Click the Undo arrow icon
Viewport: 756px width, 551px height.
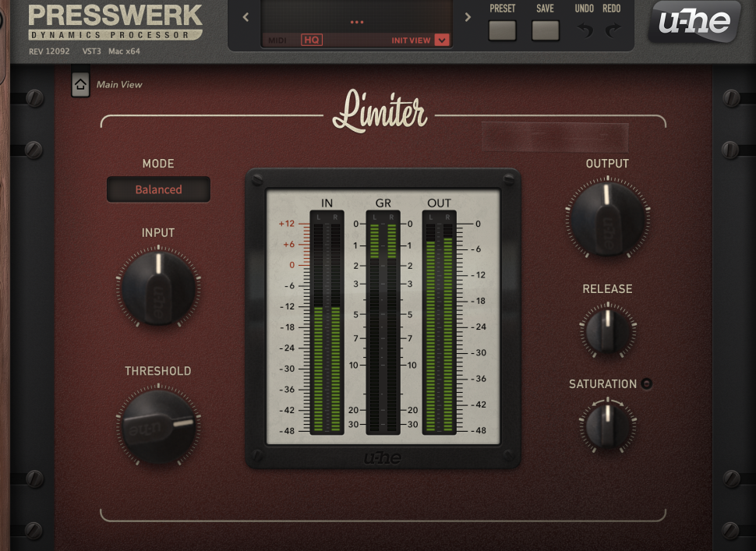point(585,30)
